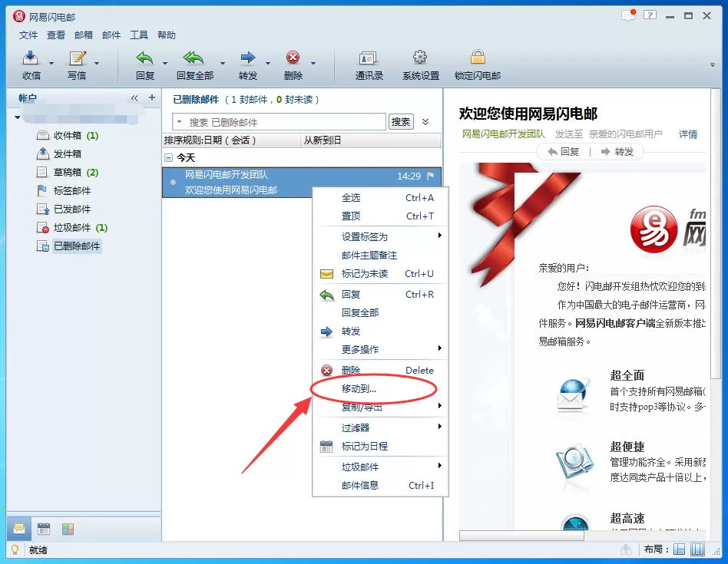728x564 pixels.
Task: Collapse the sidebar with double chevron
Action: coord(134,97)
